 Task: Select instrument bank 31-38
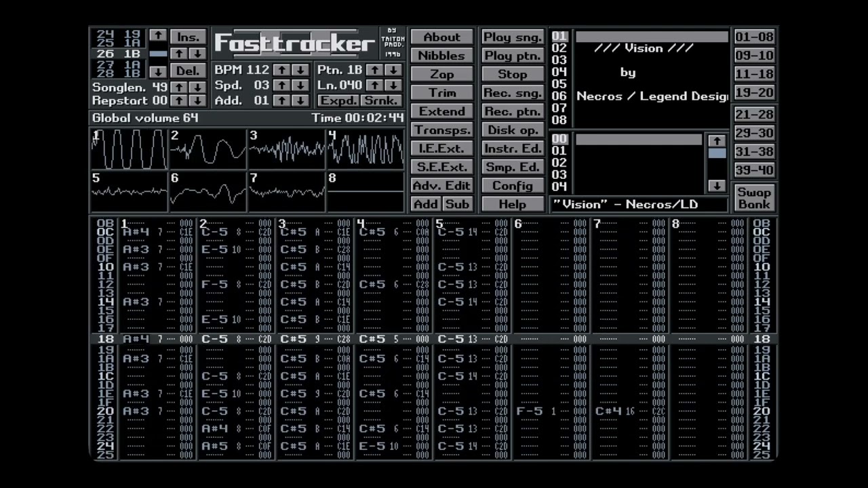click(x=754, y=152)
